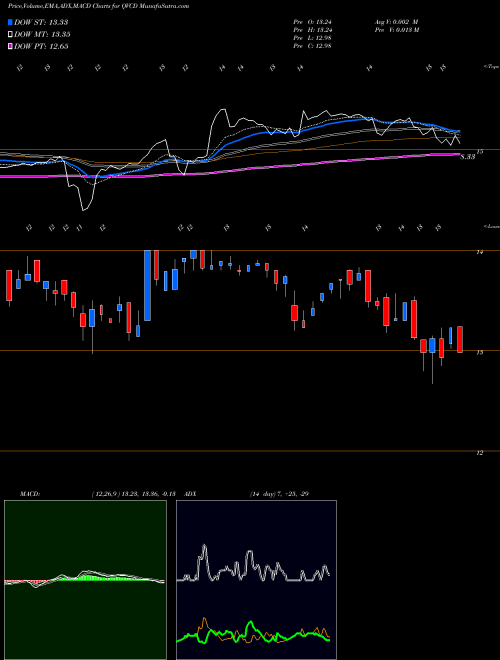Screen dimensions: 500x660
Task: Click the 'Pre C: 12.98' value
Action: pos(312,46)
